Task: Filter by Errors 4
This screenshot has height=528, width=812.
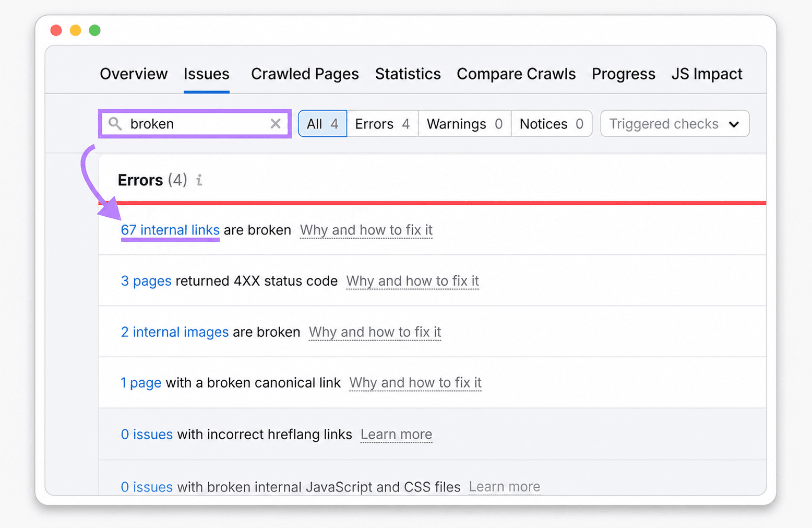Action: pos(382,124)
